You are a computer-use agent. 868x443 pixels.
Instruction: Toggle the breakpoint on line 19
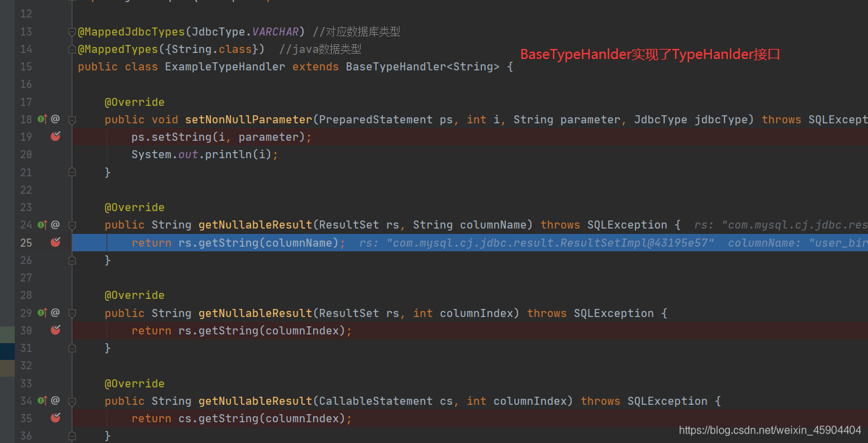56,137
